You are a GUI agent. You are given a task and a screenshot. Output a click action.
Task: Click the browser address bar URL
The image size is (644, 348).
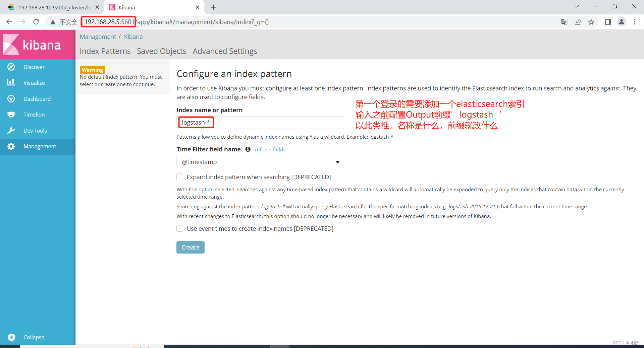[x=176, y=22]
